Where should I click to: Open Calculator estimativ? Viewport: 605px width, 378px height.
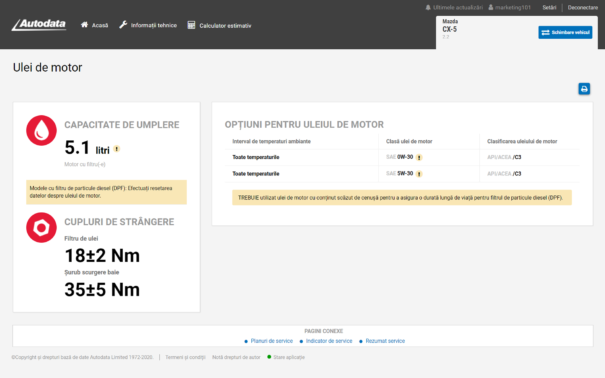219,25
